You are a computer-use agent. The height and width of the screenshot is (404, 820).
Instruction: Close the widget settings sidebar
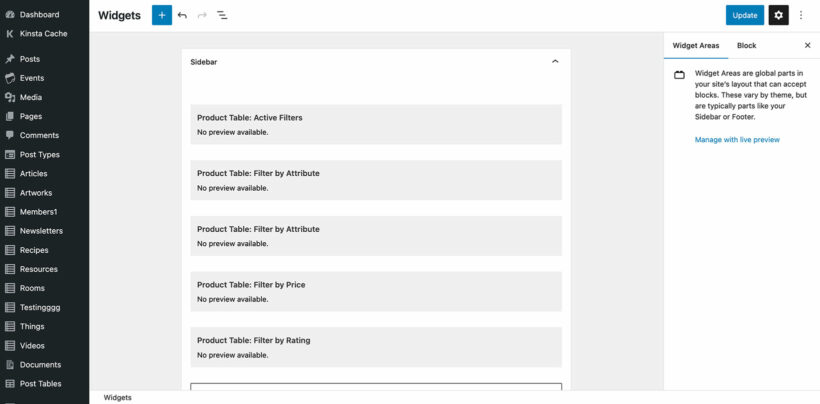pos(807,45)
